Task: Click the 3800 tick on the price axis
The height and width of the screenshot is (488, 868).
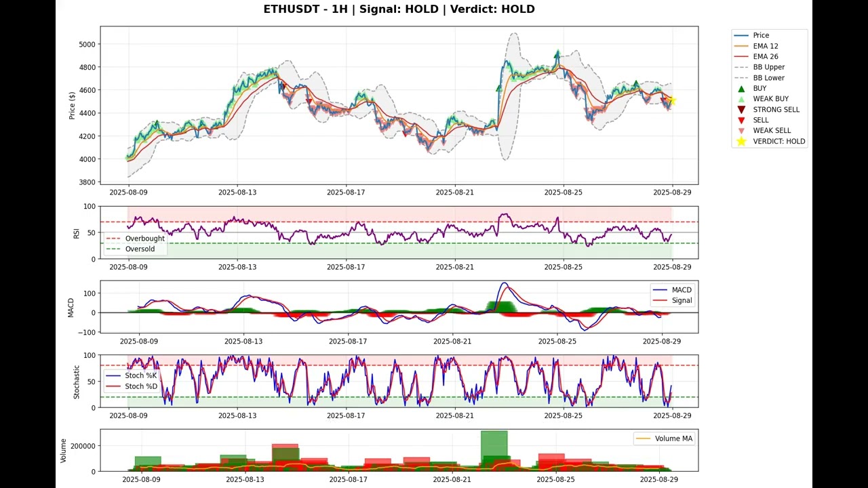Action: (87, 182)
